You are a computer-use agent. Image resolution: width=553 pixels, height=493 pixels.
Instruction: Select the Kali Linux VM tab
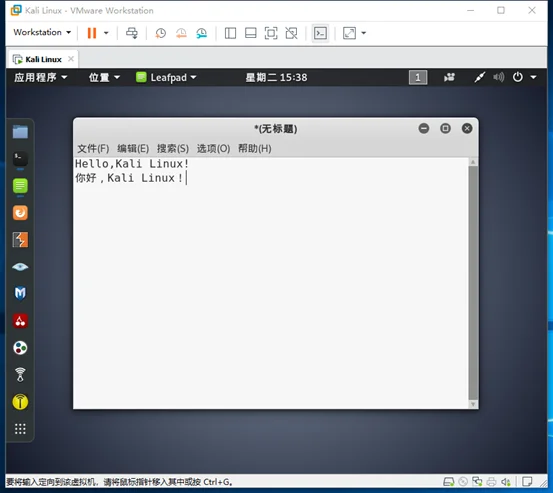tap(42, 59)
